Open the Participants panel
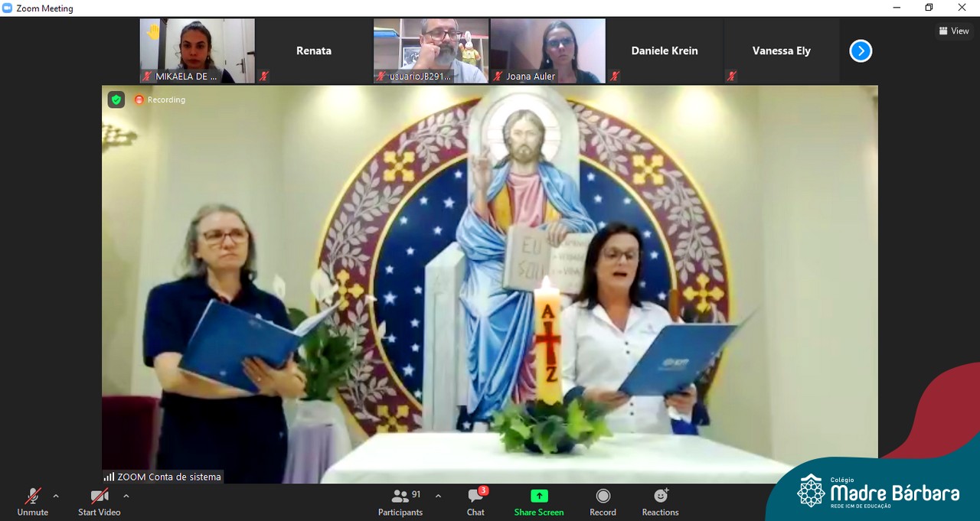Screen dimensions: 980x521 (400, 502)
